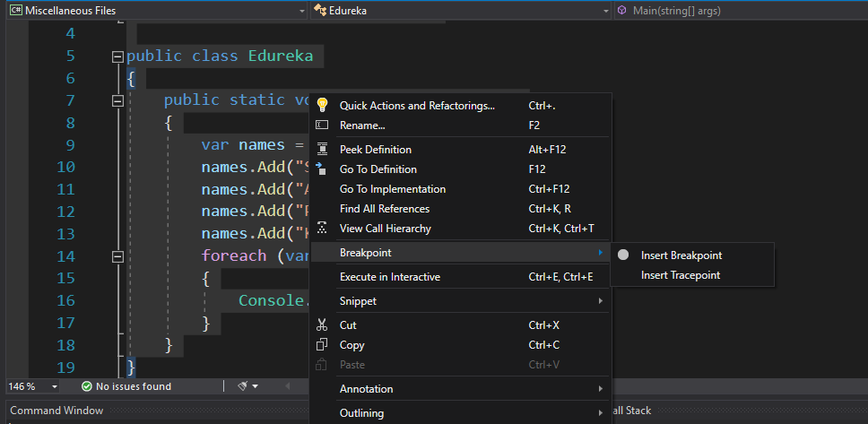The width and height of the screenshot is (868, 424).
Task: Click the Main method cube icon
Action: 622,10
